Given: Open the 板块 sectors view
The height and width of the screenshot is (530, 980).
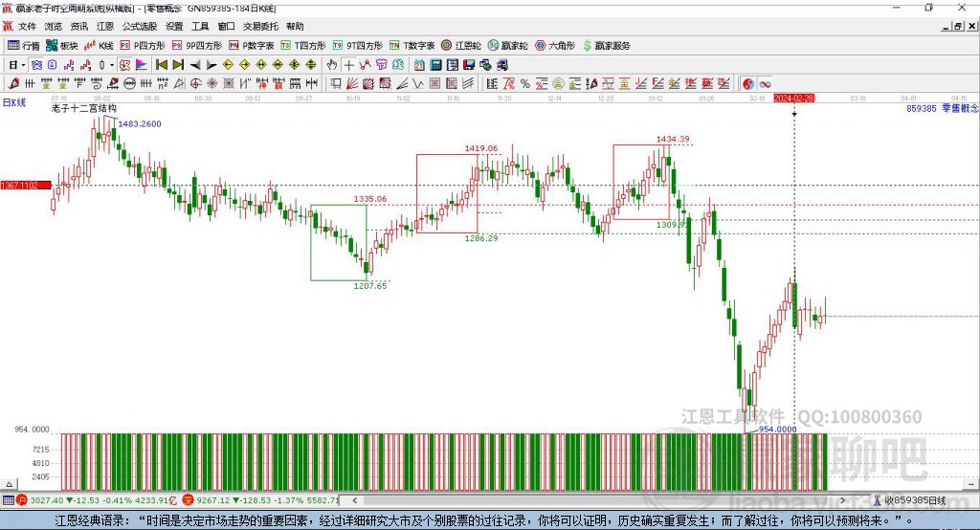Looking at the screenshot, I should [x=61, y=46].
